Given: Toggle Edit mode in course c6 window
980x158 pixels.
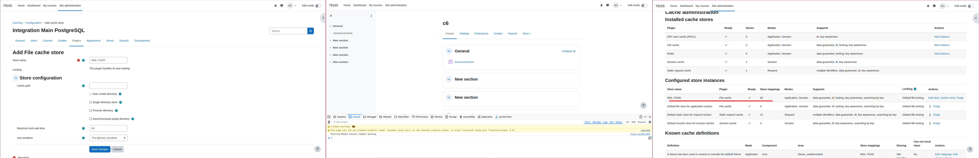Looking at the screenshot, I should 644,5.
